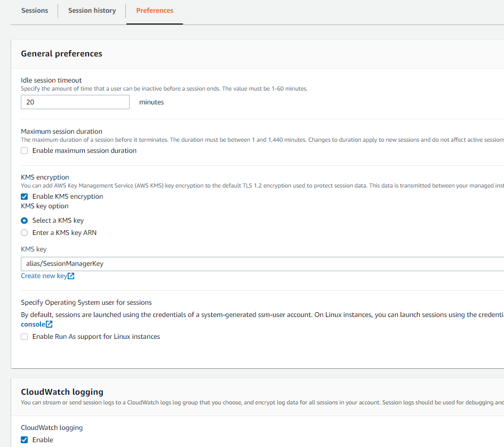Click external link icon beside Create new key

71,276
